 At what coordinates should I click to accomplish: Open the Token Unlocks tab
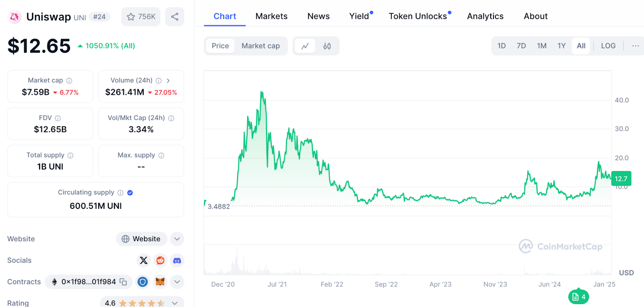[418, 16]
